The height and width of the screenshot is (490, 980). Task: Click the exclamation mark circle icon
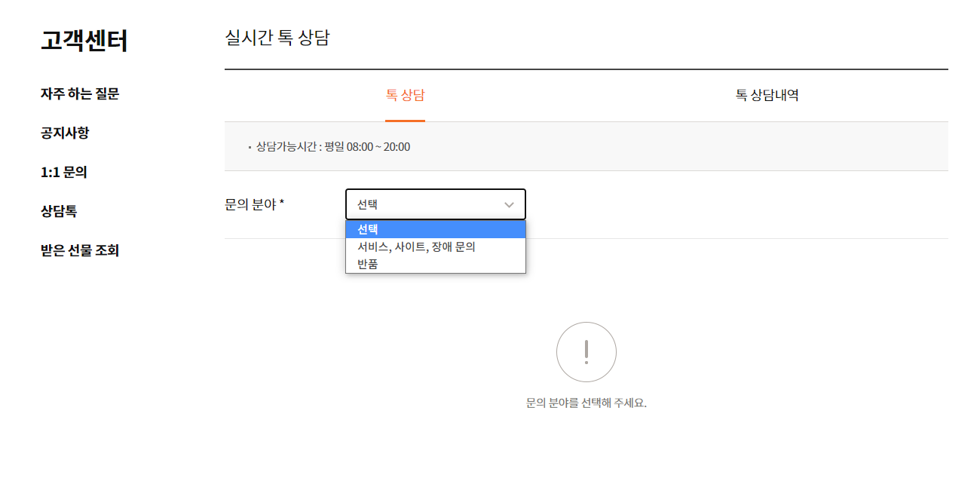click(x=586, y=352)
